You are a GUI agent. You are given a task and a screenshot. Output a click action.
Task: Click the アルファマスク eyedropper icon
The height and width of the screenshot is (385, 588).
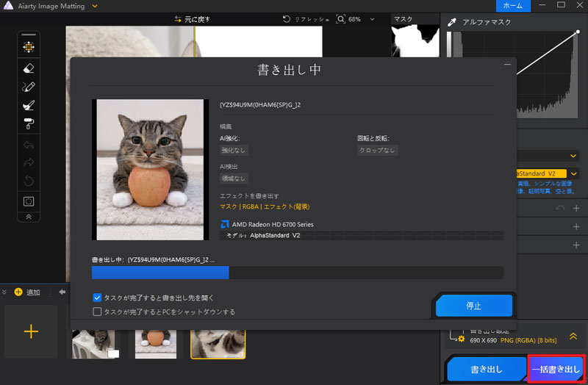pyautogui.click(x=452, y=23)
